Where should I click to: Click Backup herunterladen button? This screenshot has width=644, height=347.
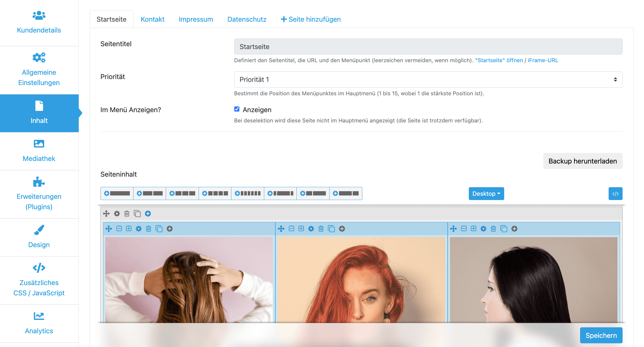583,161
